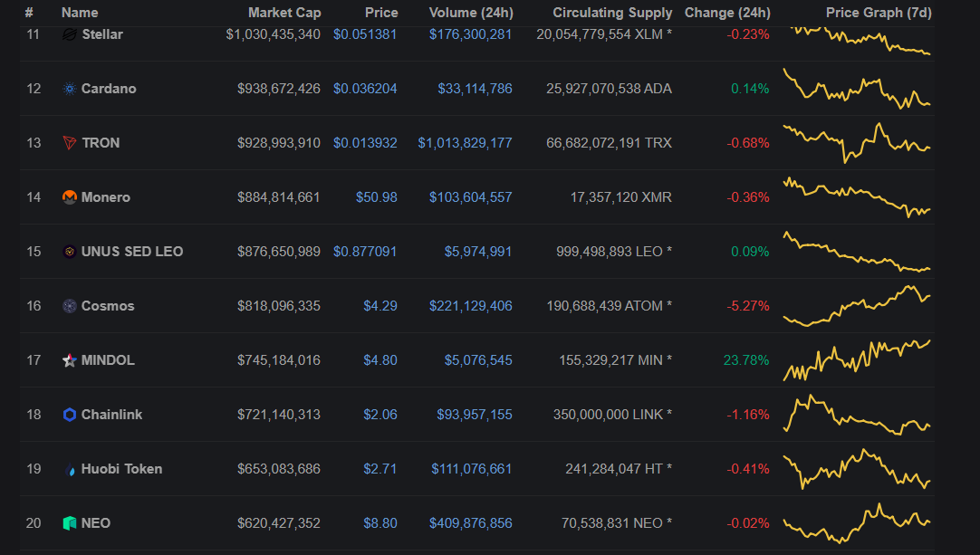980x555 pixels.
Task: Click the NEO green logo icon
Action: click(70, 523)
